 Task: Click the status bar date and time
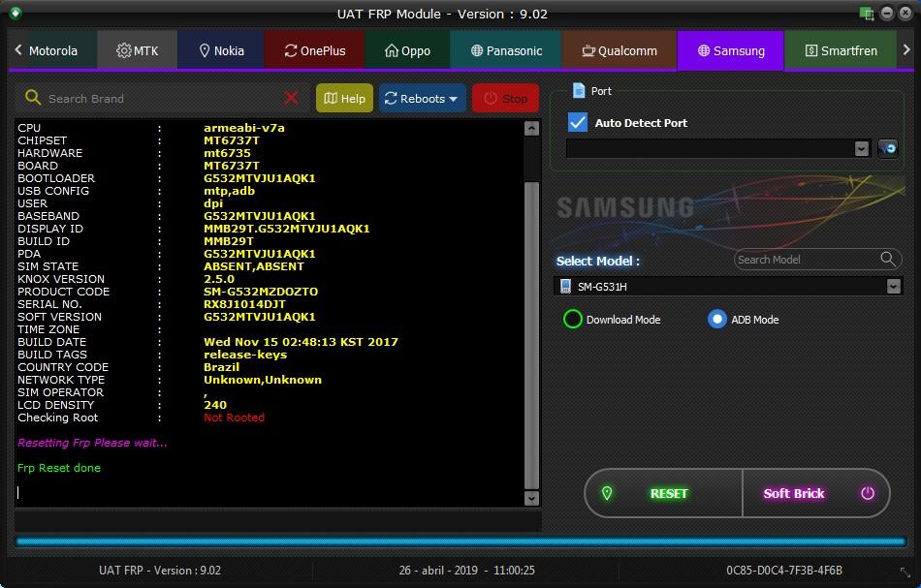466,571
